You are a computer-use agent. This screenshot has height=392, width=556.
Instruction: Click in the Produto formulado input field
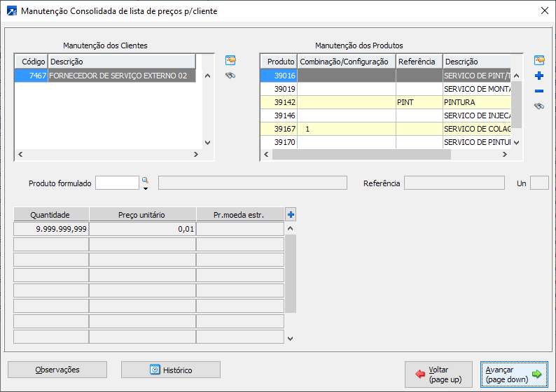(x=117, y=183)
